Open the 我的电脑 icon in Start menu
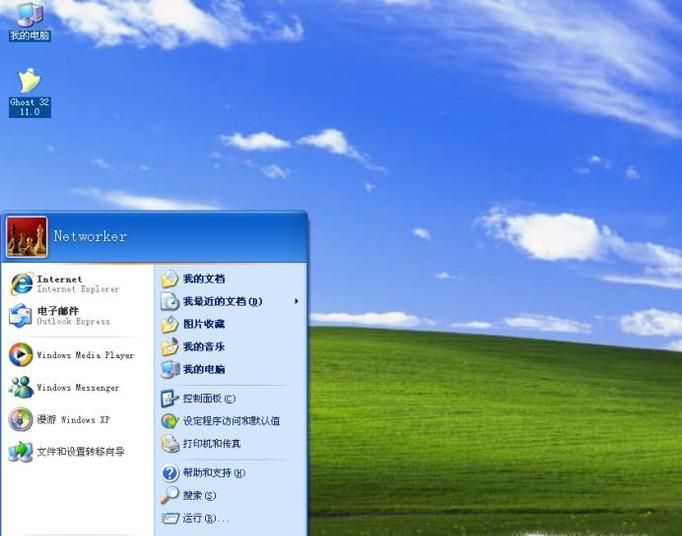The height and width of the screenshot is (536, 682). click(x=170, y=369)
